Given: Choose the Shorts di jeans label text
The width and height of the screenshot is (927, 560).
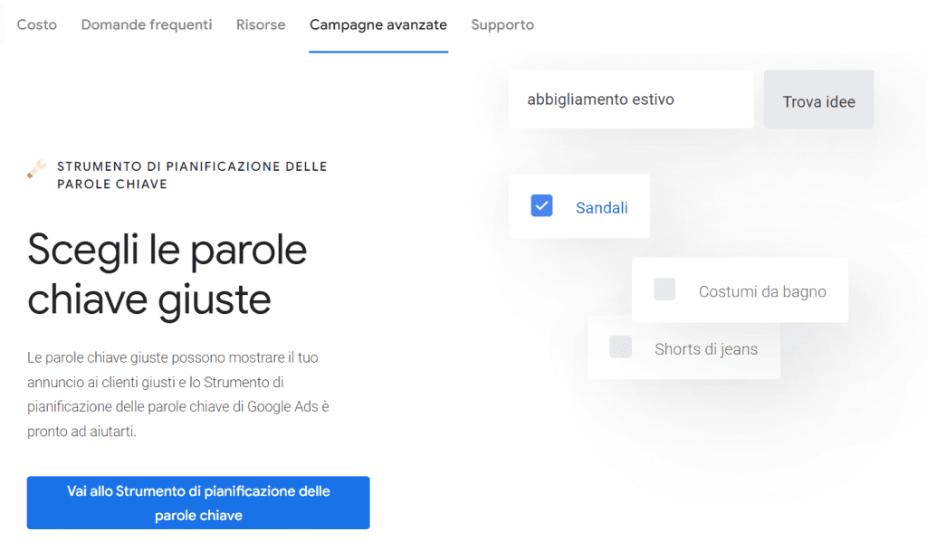Looking at the screenshot, I should [706, 349].
